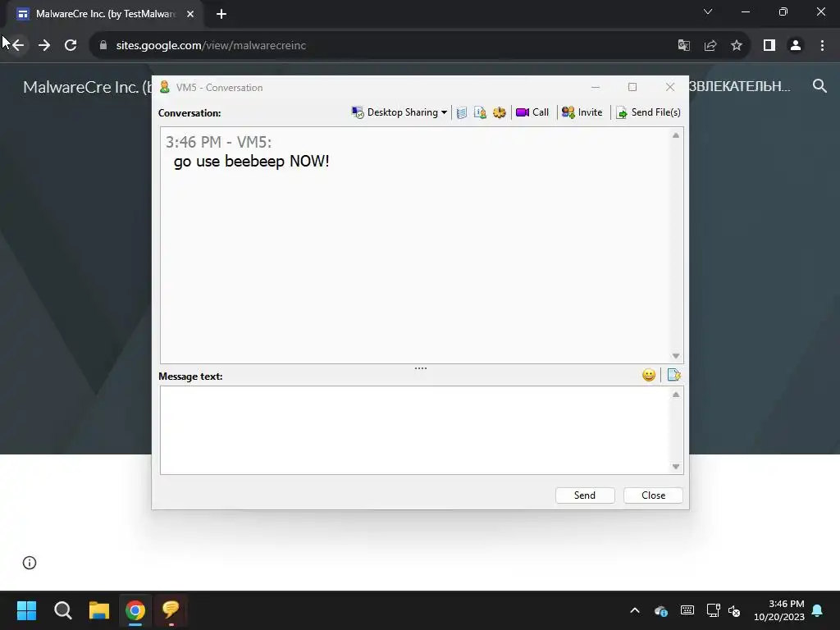Click the splitter handle dots above Message text

pyautogui.click(x=421, y=368)
